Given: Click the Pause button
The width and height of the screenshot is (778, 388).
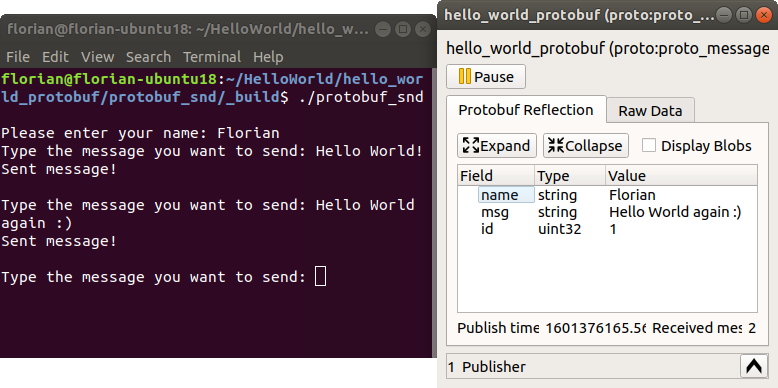Looking at the screenshot, I should click(x=486, y=77).
